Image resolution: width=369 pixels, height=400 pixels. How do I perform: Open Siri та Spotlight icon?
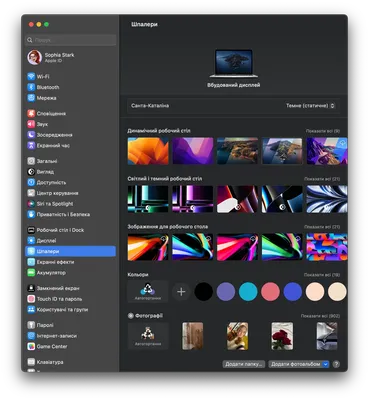pos(31,204)
